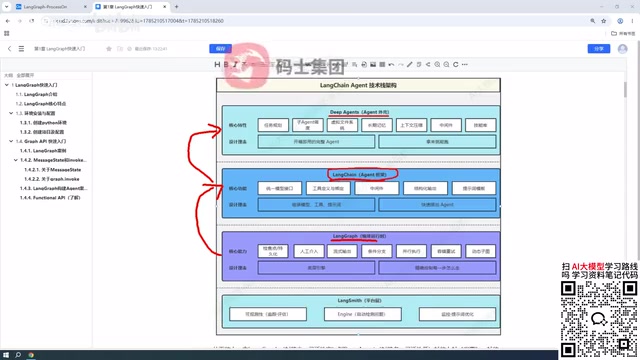Click the zoom in magnifier in editor toolbar
The image size is (640, 360).
pos(437,64)
